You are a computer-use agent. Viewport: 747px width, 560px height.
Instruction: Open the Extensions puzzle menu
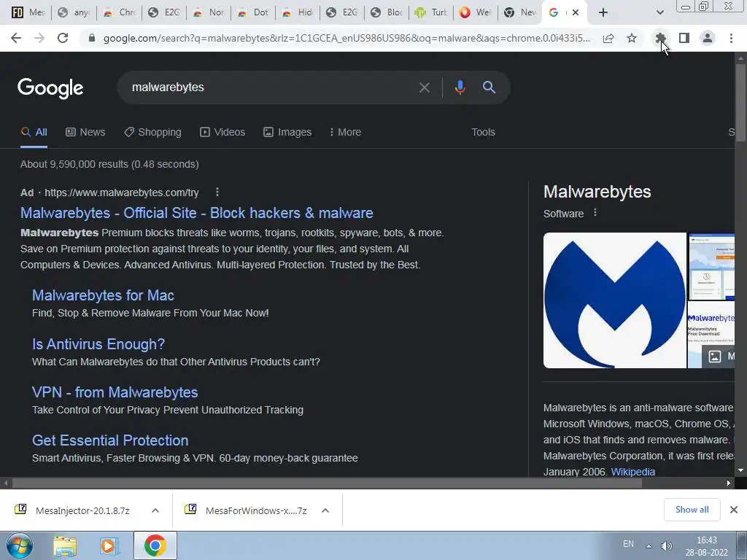click(x=660, y=38)
